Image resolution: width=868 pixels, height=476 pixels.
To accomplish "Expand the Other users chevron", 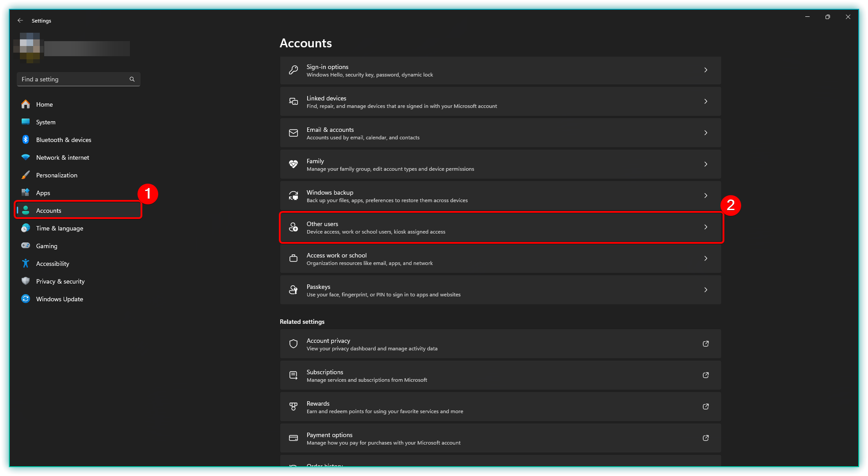I will point(706,227).
